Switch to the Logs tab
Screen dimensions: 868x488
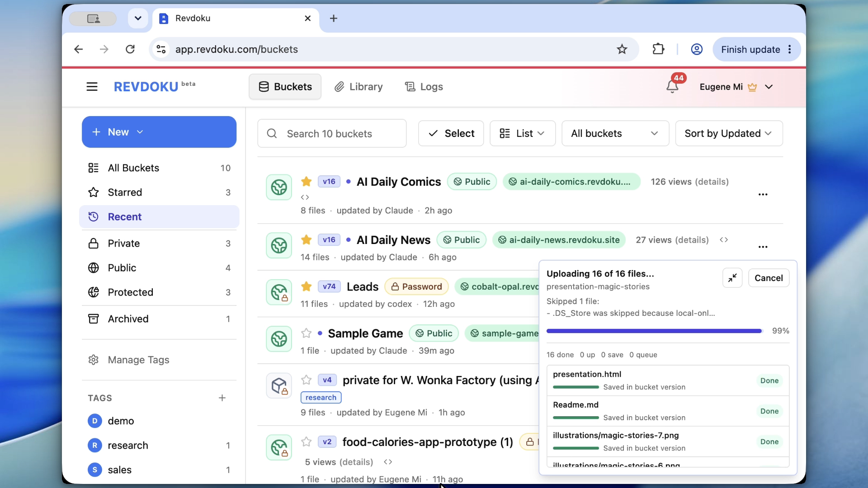click(424, 87)
